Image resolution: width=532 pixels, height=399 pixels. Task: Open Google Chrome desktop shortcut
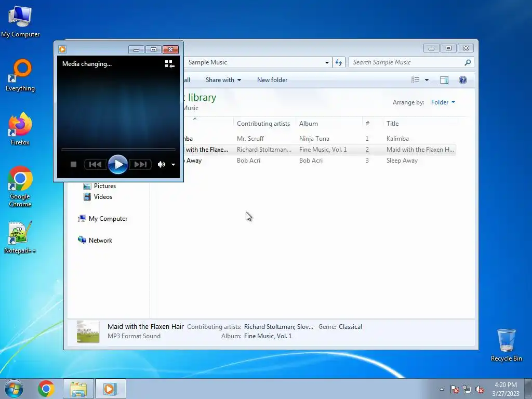pyautogui.click(x=20, y=187)
